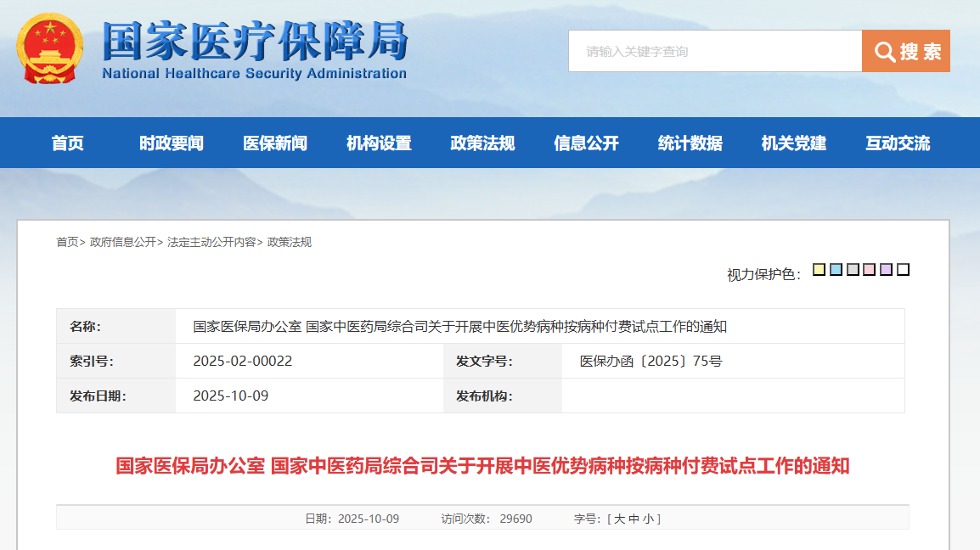
Task: Navigate to the 统计数据 section
Action: pyautogui.click(x=690, y=143)
